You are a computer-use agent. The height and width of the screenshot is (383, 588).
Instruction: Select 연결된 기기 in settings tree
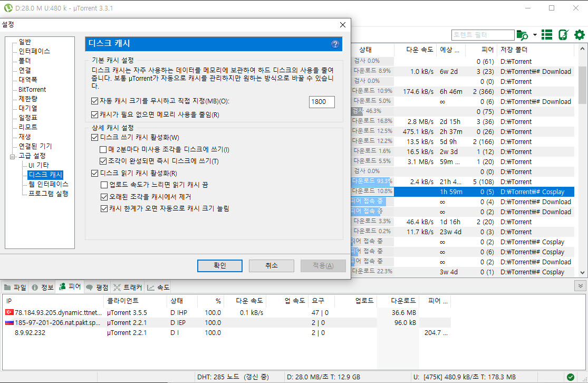click(36, 146)
